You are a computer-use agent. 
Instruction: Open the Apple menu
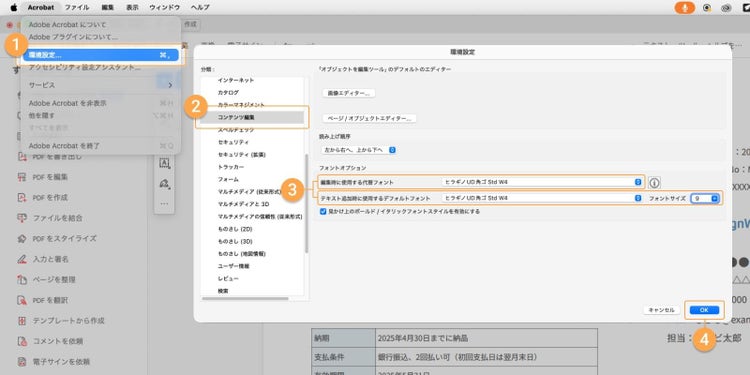(13, 8)
